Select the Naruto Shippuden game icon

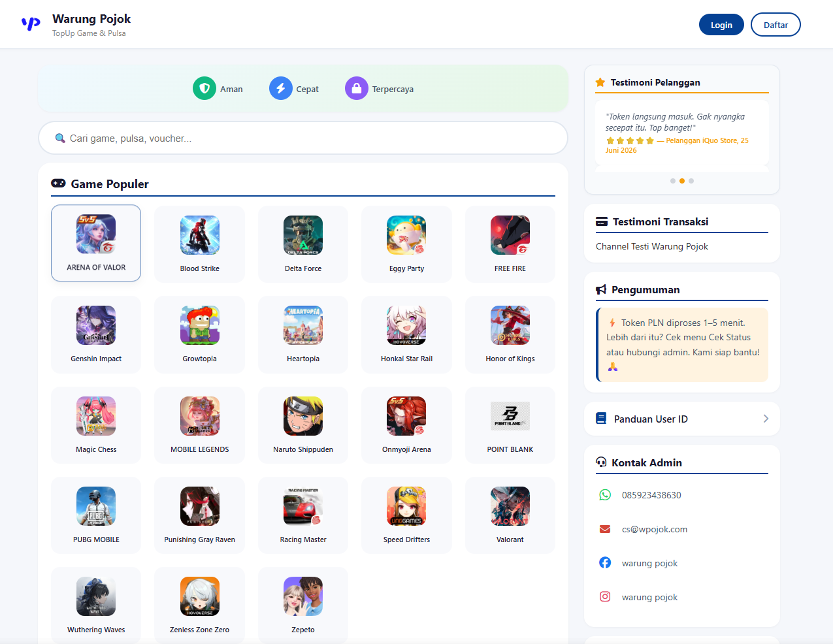(x=303, y=416)
